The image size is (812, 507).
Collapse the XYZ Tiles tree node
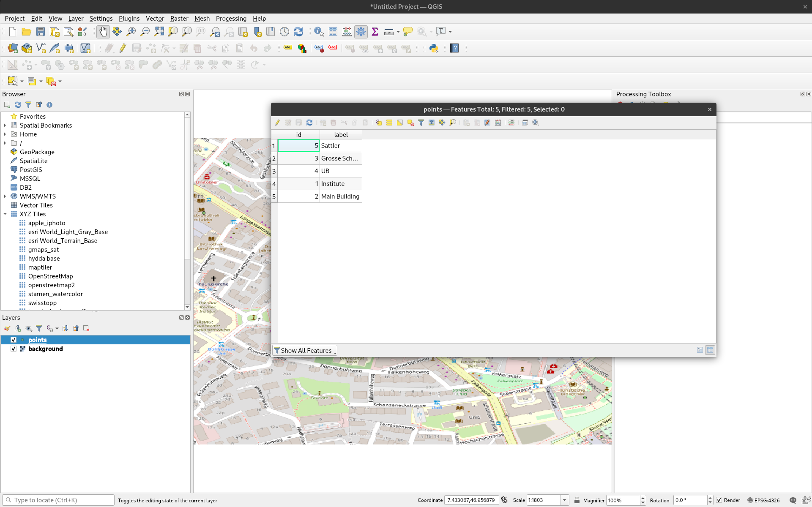click(x=5, y=214)
